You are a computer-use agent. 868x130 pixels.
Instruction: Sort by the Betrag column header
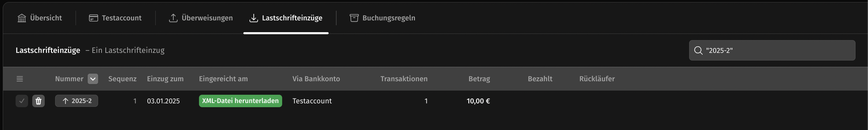(479, 79)
